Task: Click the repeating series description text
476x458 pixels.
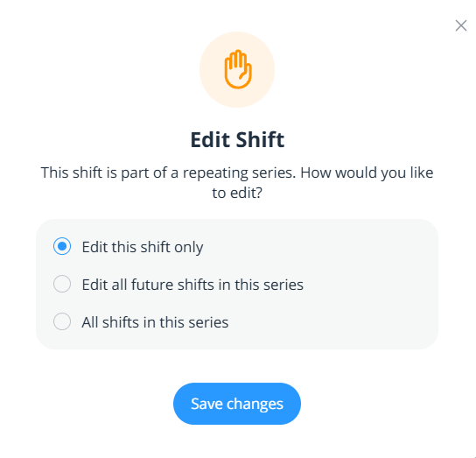Action: click(237, 182)
